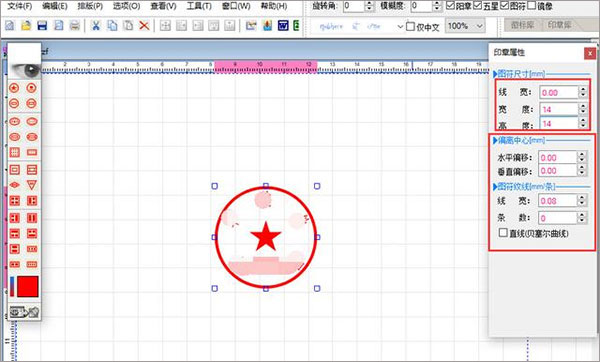This screenshot has height=362, width=600.
Task: Open the 文件(F) menu
Action: pos(20,6)
